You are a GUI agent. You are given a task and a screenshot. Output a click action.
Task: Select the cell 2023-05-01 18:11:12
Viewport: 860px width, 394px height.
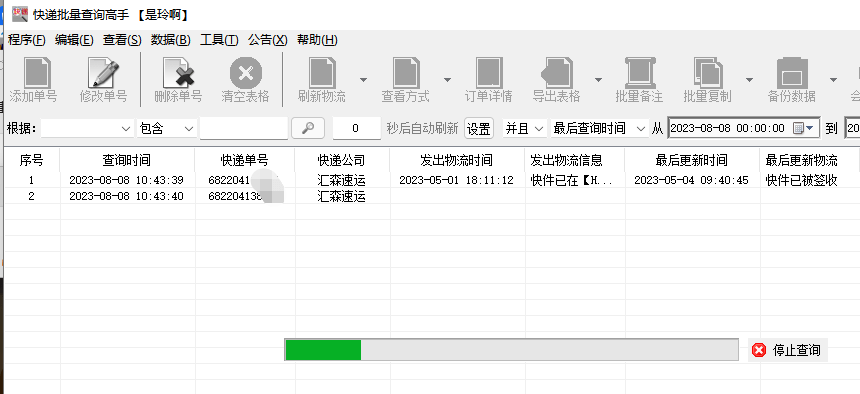coord(456,180)
